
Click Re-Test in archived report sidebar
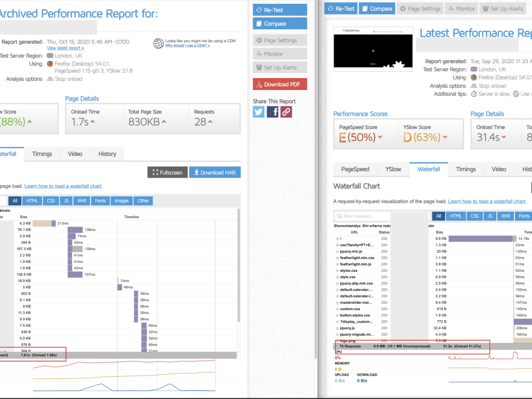coord(280,10)
